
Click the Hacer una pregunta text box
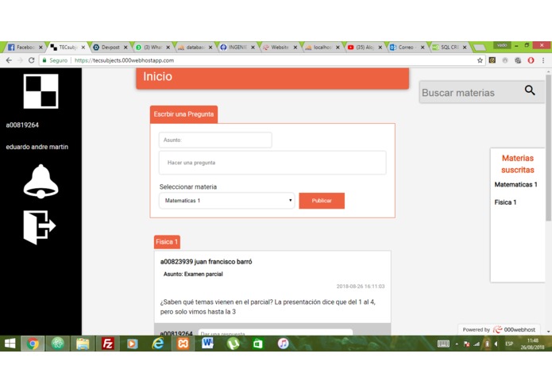[x=272, y=163]
